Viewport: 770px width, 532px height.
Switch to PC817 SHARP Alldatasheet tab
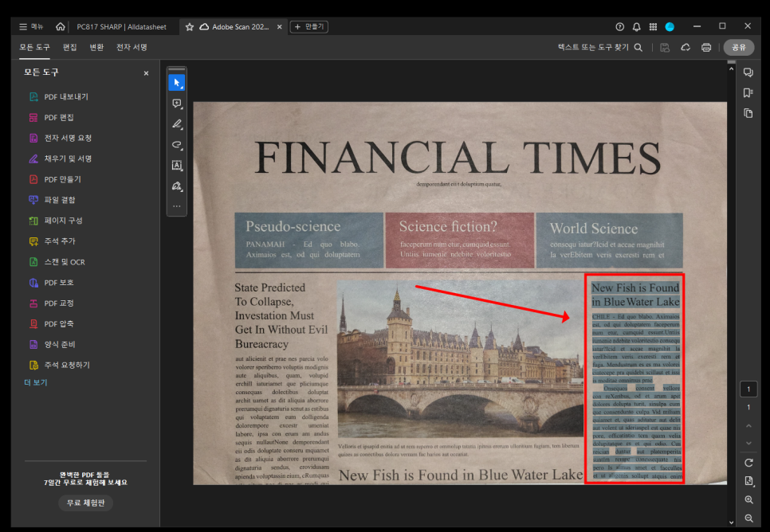click(121, 26)
